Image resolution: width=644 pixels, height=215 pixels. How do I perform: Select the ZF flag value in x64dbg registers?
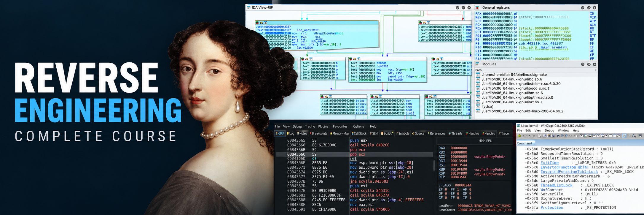coord(446,189)
